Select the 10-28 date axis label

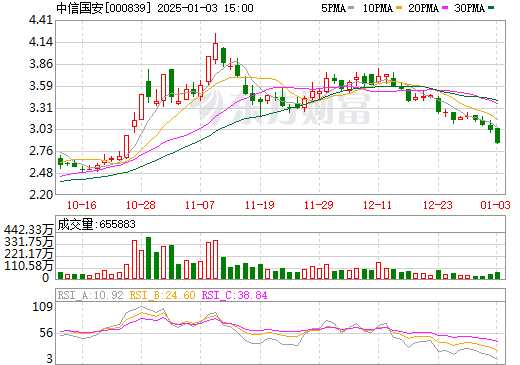(x=141, y=205)
